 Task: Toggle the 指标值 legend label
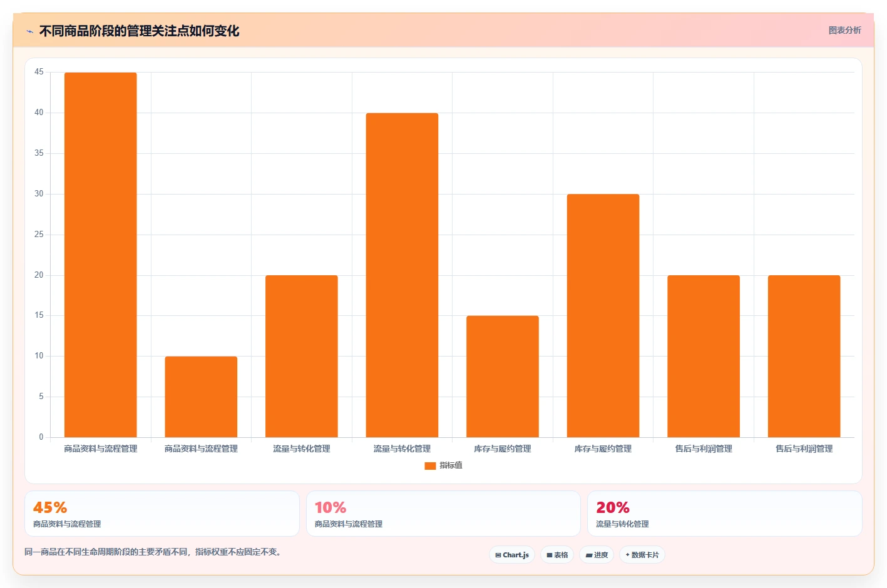point(451,465)
